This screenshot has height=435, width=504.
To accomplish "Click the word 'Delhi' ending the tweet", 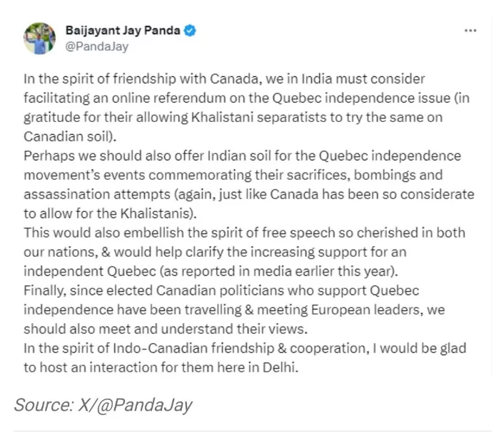I will pyautogui.click(x=278, y=367).
